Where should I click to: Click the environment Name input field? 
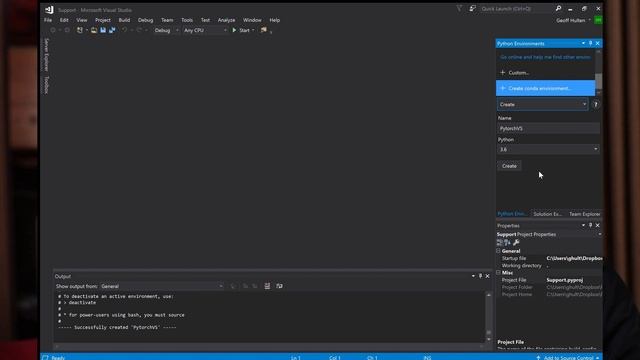pos(549,128)
